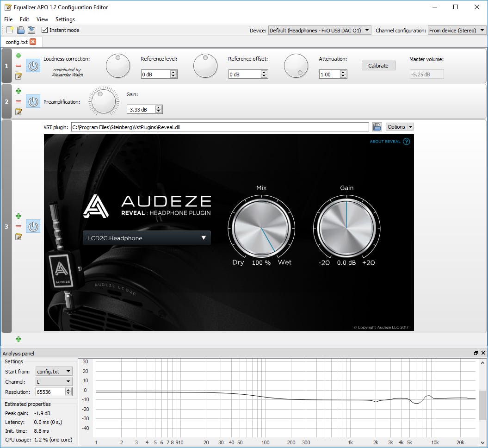Create a new configuration file

click(x=8, y=30)
